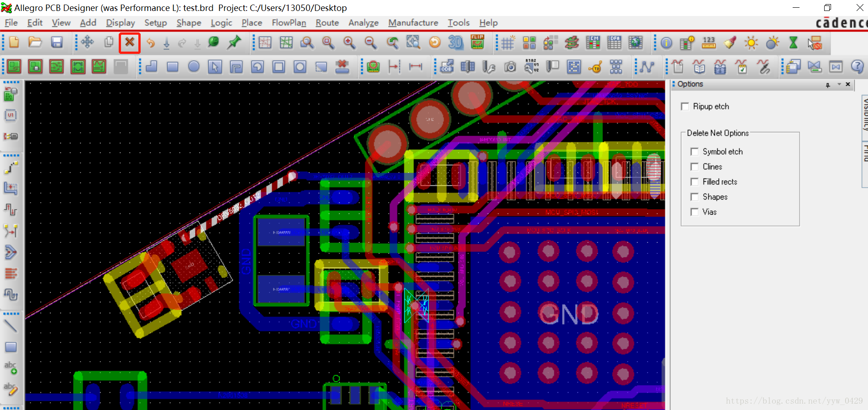Toggle the Shapes checkbox

tap(694, 197)
